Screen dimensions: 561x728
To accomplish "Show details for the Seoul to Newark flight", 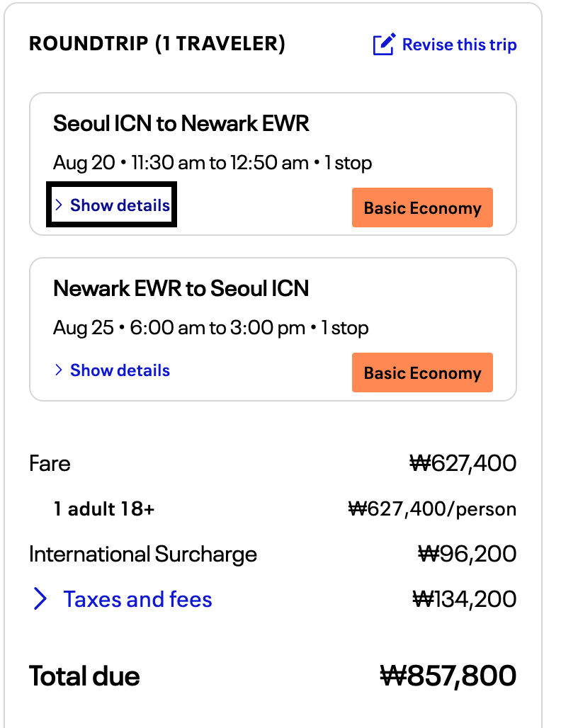I will (120, 205).
